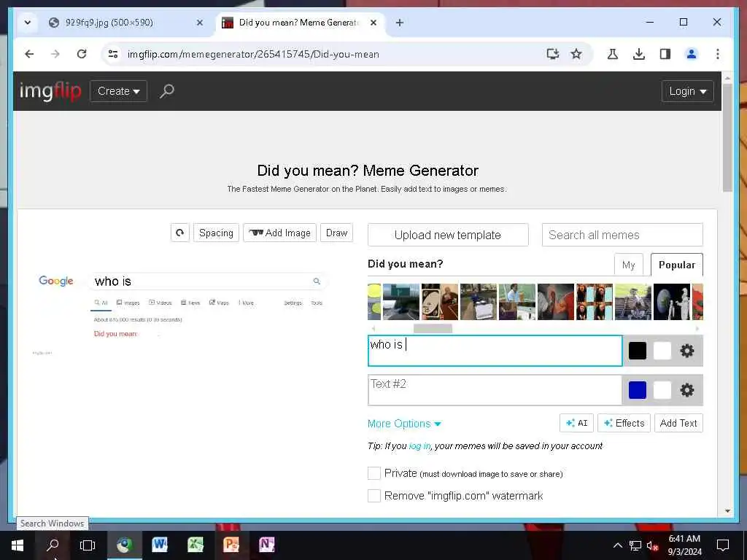Open the Chrome profile avatar
This screenshot has width=747, height=560.
[692, 54]
